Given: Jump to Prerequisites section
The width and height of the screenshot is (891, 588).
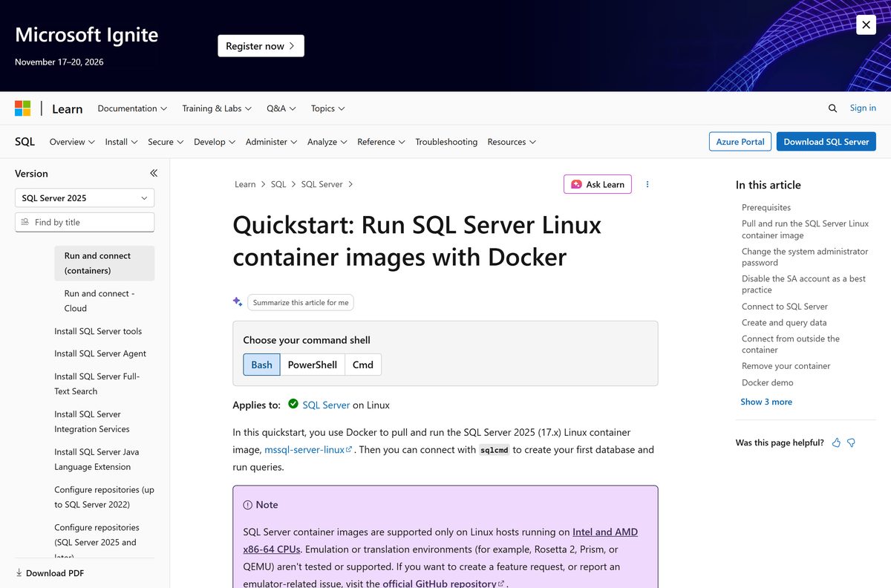Looking at the screenshot, I should click(766, 207).
